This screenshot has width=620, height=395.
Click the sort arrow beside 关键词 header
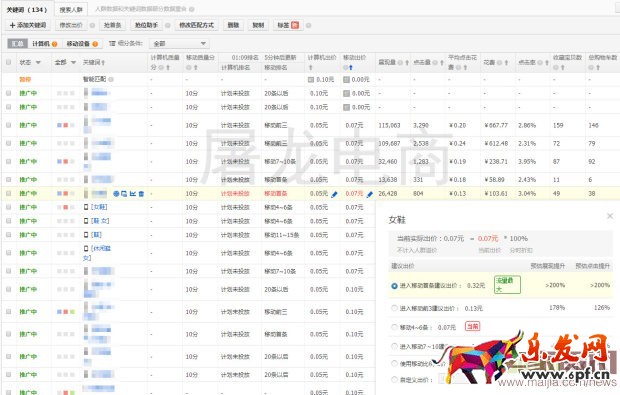[x=103, y=62]
